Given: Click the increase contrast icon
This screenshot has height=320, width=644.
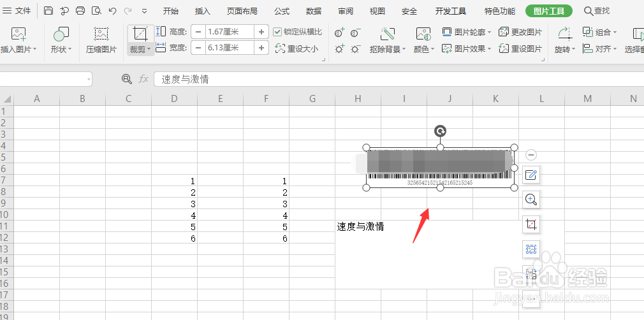Looking at the screenshot, I should (x=340, y=33).
